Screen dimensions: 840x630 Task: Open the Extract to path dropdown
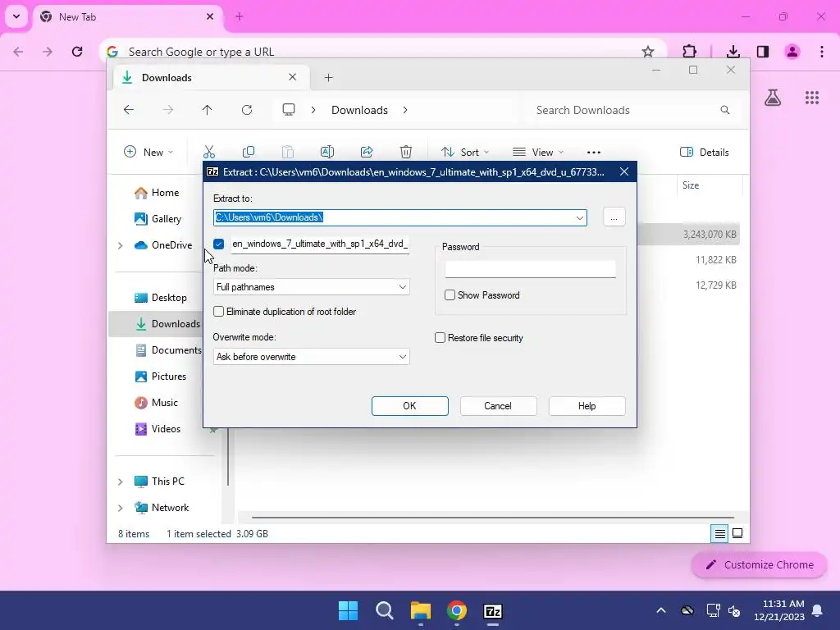tap(580, 217)
